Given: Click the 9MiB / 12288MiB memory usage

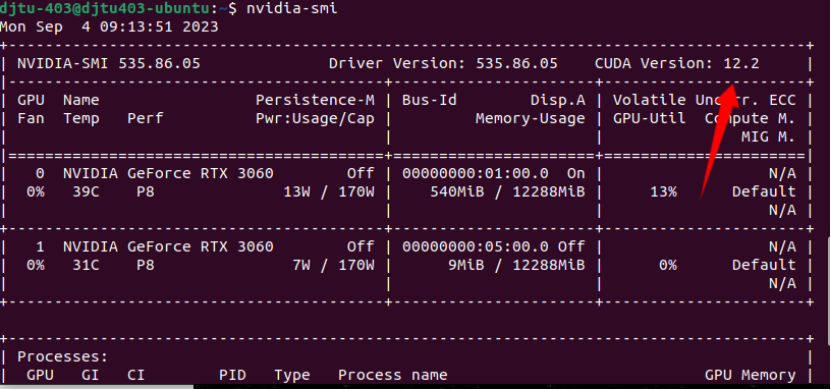Looking at the screenshot, I should click(517, 265).
